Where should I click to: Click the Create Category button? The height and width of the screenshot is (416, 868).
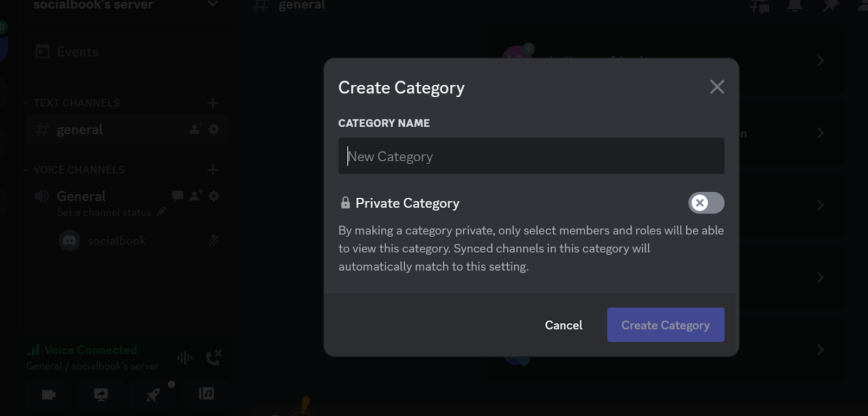coord(665,325)
